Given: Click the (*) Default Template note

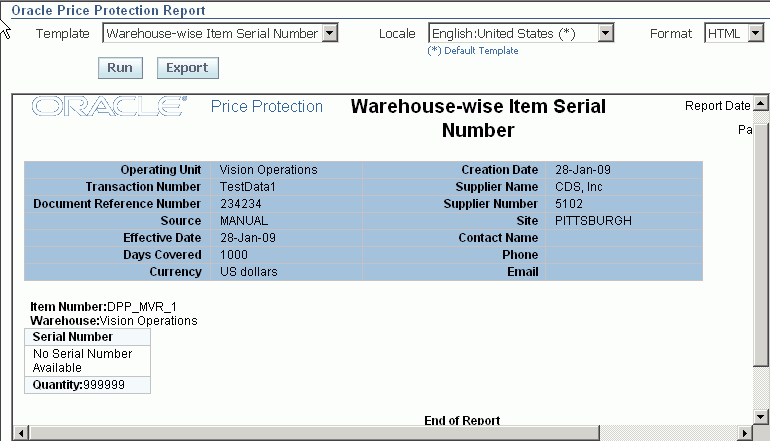Looking at the screenshot, I should pos(473,51).
